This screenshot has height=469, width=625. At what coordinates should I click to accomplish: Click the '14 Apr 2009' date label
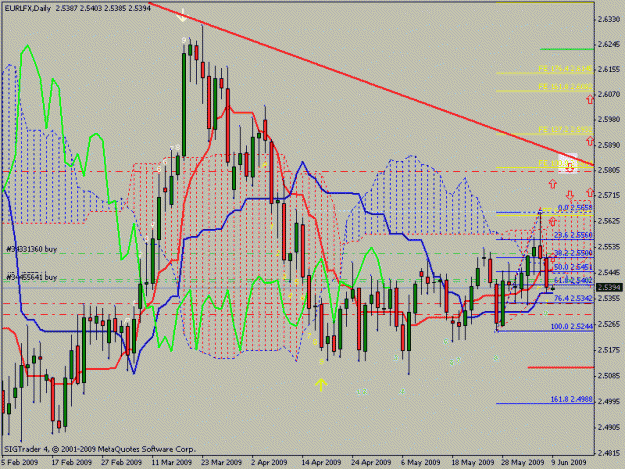[x=321, y=462]
